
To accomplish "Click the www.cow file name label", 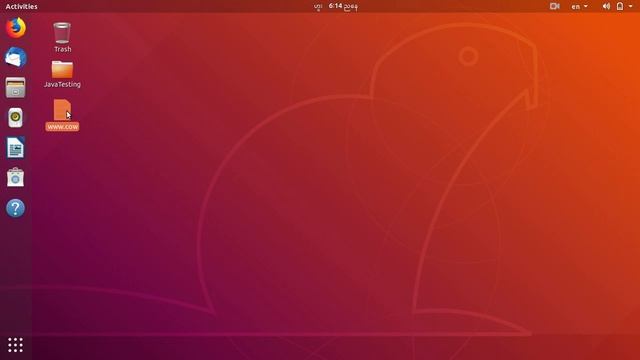I will (62, 127).
